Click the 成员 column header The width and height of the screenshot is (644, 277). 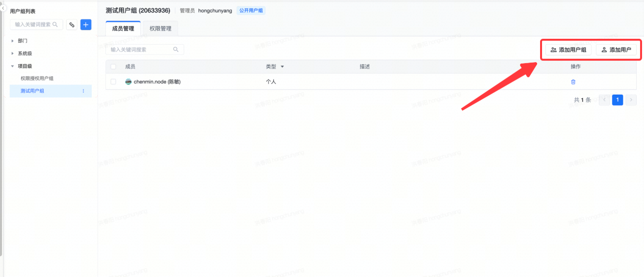click(130, 66)
